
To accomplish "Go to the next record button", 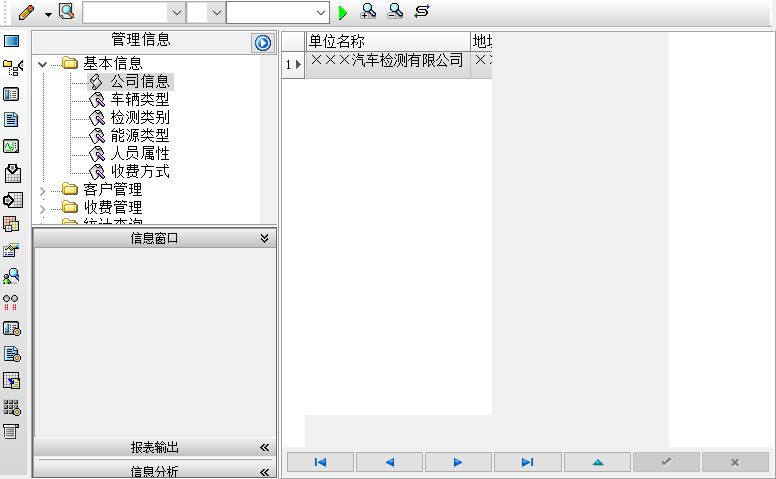I will point(458,462).
